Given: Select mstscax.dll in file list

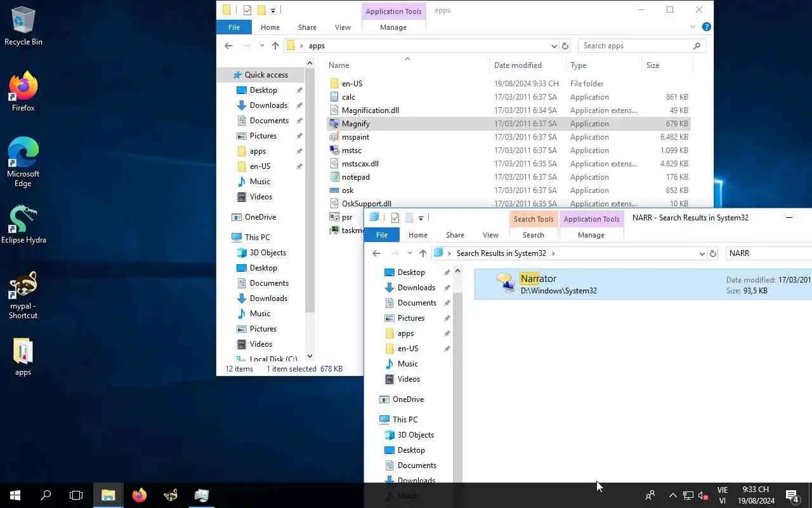Looking at the screenshot, I should tap(360, 164).
